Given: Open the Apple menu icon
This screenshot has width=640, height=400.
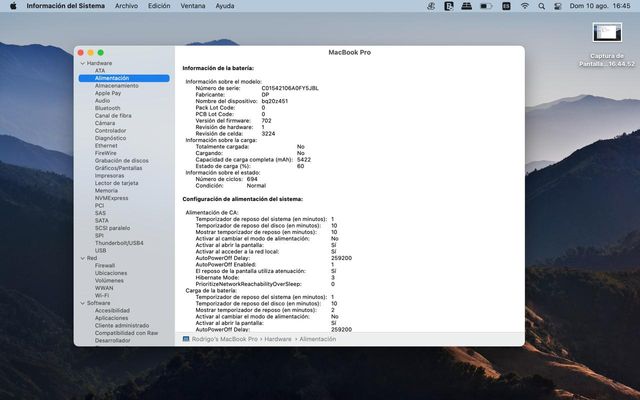Looking at the screenshot, I should [x=13, y=6].
